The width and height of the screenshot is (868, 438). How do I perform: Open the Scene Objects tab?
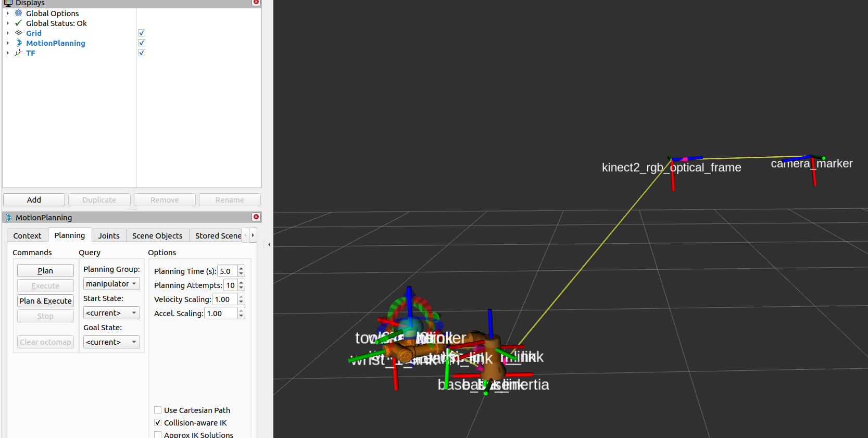pos(157,235)
